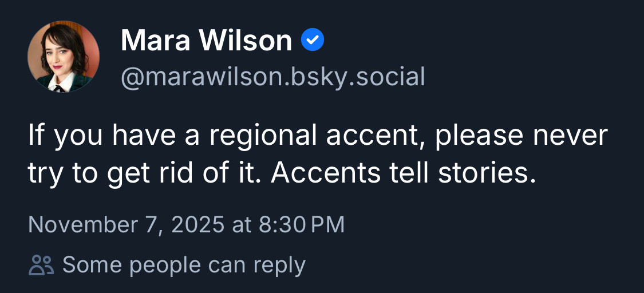
Task: Click the date "November 7, 2025"
Action: (x=126, y=224)
